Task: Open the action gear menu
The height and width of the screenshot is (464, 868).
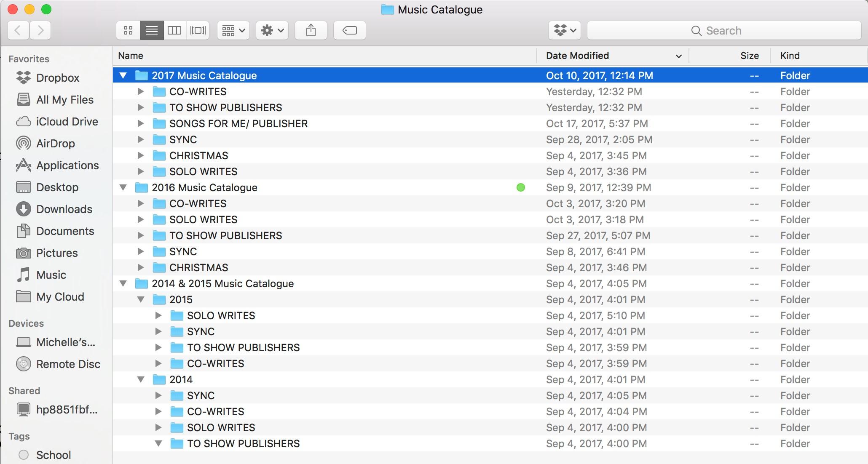Action: pyautogui.click(x=272, y=30)
